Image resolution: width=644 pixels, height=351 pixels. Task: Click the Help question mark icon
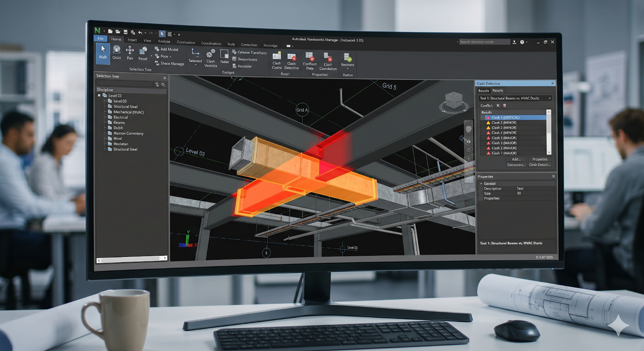[522, 42]
